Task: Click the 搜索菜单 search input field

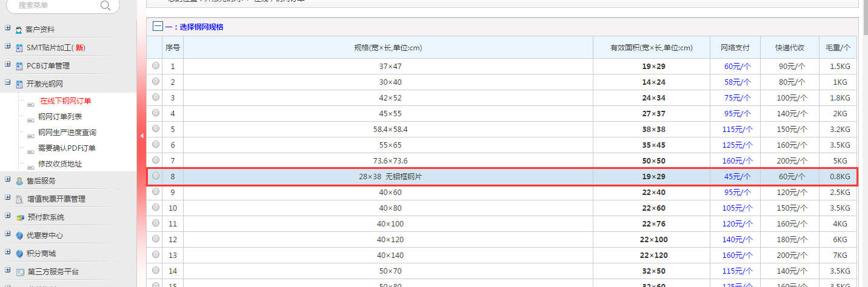Action: (x=55, y=5)
